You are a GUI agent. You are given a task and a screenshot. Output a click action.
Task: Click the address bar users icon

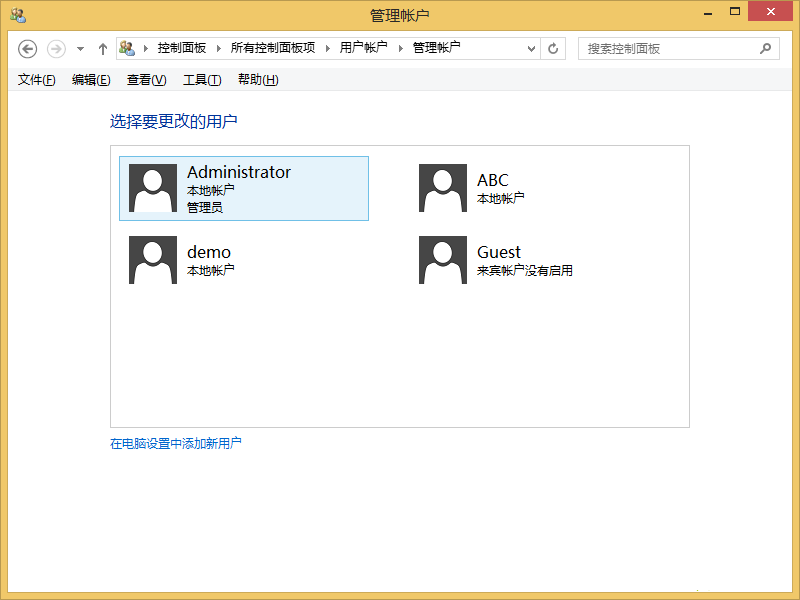point(128,48)
